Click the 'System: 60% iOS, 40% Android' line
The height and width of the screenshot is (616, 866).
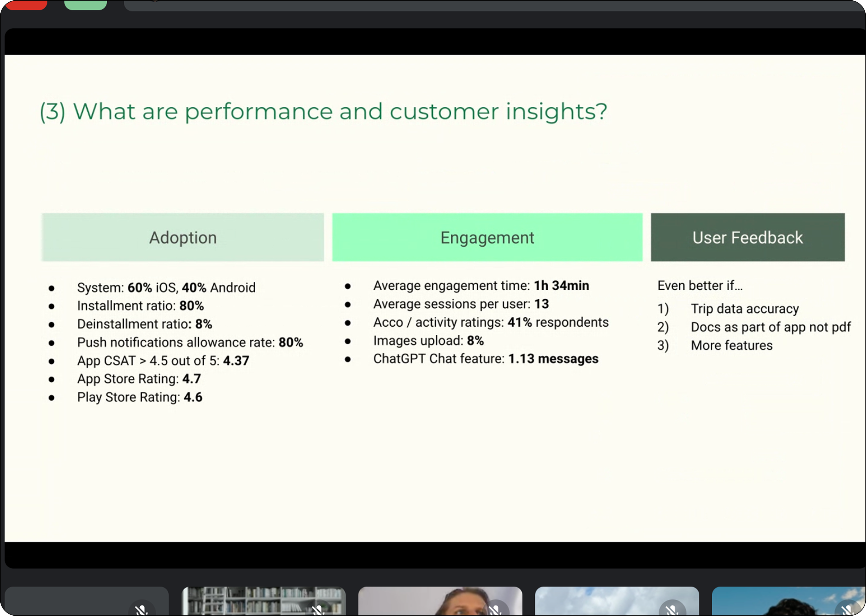click(x=166, y=288)
